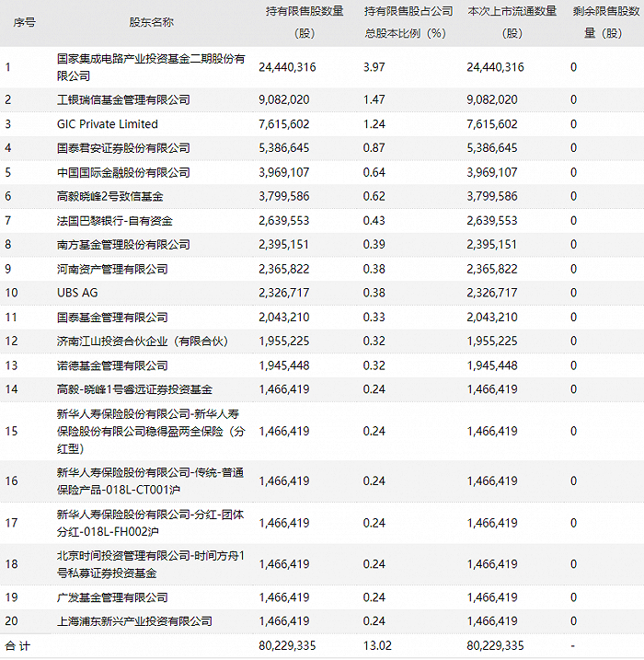Screen dimensions: 644x660
Task: Click 国泰基金管理有限公司 name cell
Action: (112, 318)
